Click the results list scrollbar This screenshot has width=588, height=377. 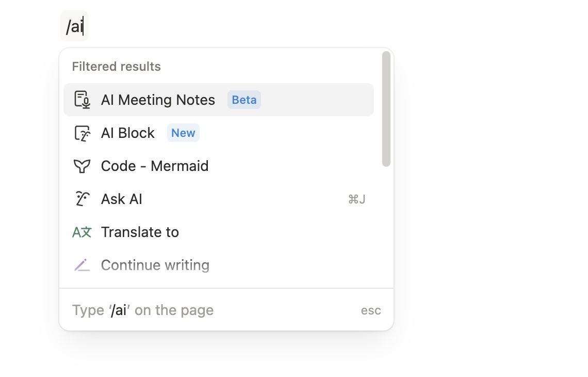(386, 109)
